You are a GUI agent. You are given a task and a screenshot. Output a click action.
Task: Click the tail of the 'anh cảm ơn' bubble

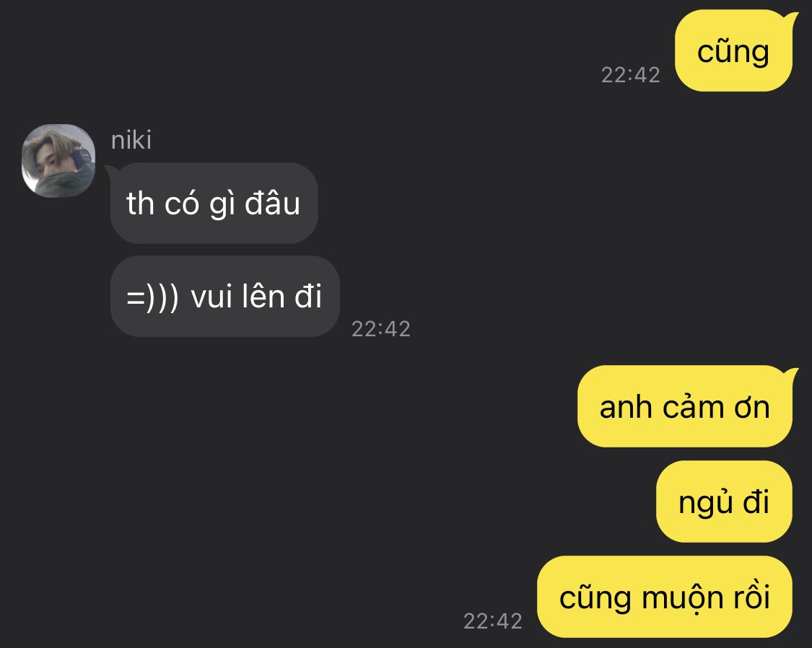click(x=791, y=375)
